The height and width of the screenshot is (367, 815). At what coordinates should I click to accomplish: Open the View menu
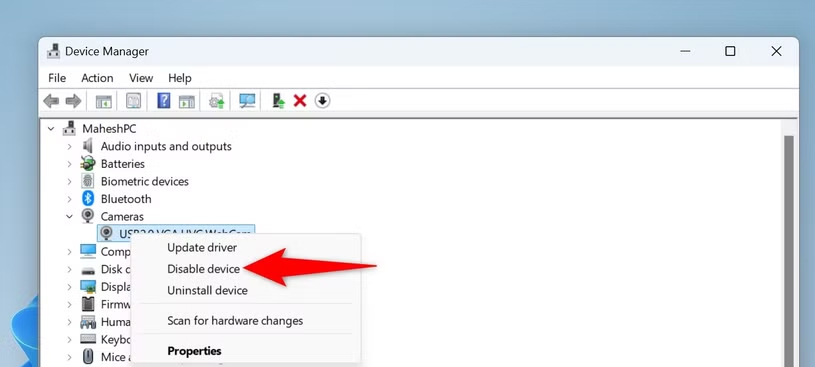(141, 78)
